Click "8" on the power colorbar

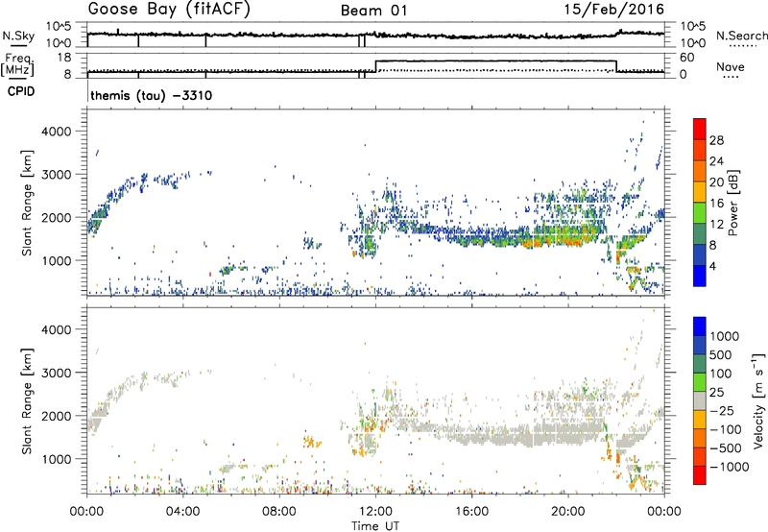[x=712, y=245]
